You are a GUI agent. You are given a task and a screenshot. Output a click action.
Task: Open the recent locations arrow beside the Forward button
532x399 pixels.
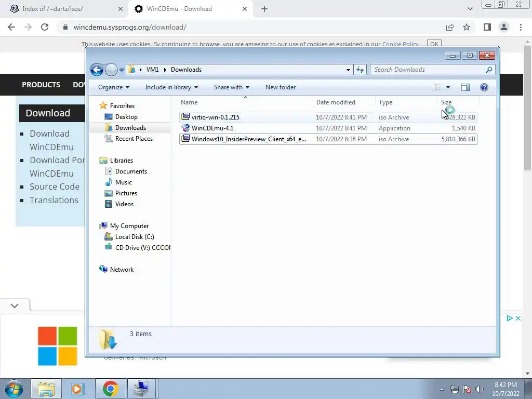coord(122,70)
